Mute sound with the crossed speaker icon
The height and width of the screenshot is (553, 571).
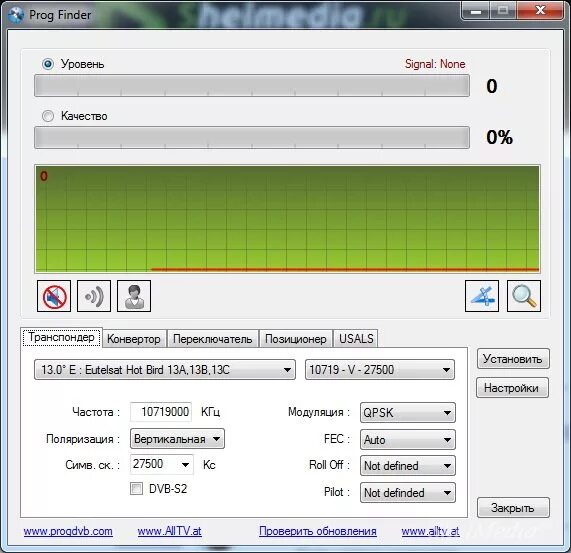[54, 296]
